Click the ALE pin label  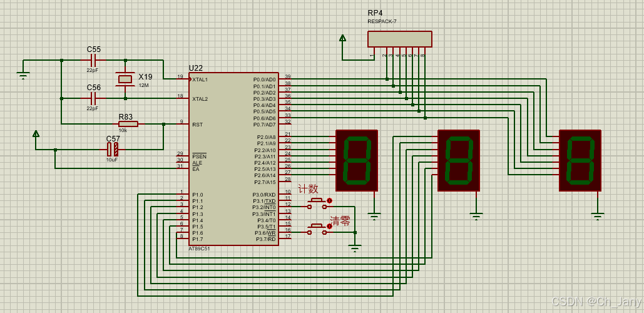click(x=197, y=163)
